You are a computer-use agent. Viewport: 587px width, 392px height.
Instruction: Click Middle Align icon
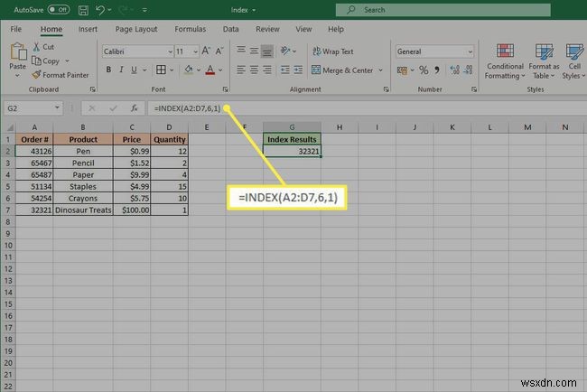254,51
